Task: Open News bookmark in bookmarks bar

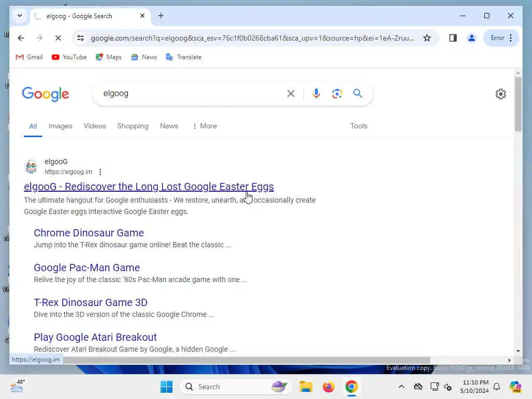Action: point(144,57)
